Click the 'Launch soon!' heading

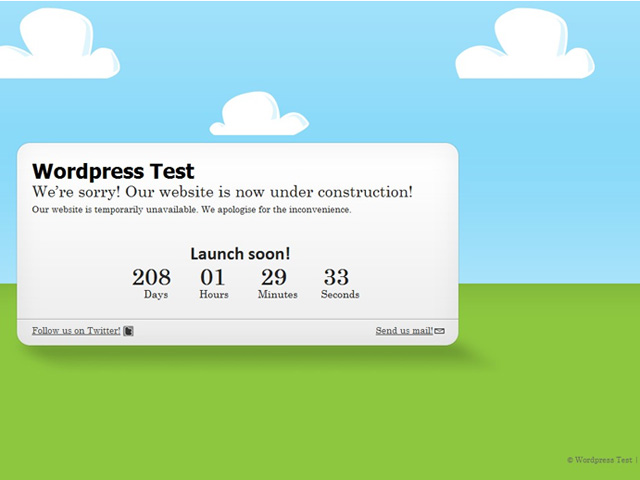coord(240,254)
